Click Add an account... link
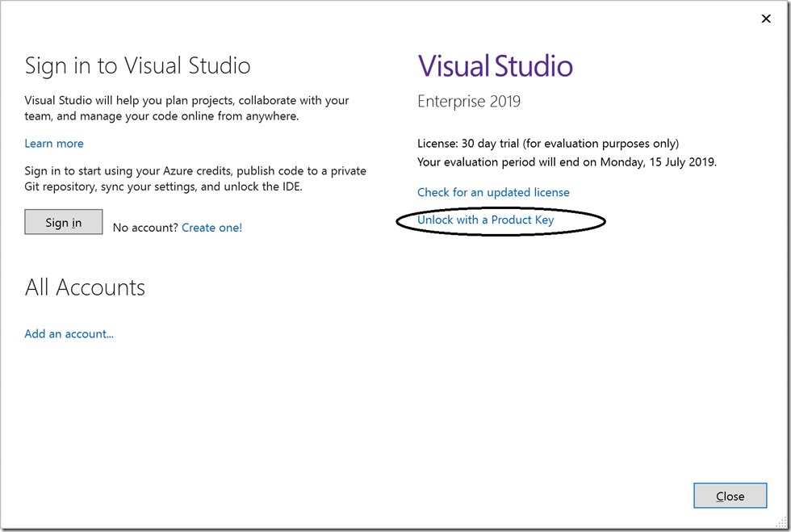Viewport: 791px width, 532px height. 69,333
